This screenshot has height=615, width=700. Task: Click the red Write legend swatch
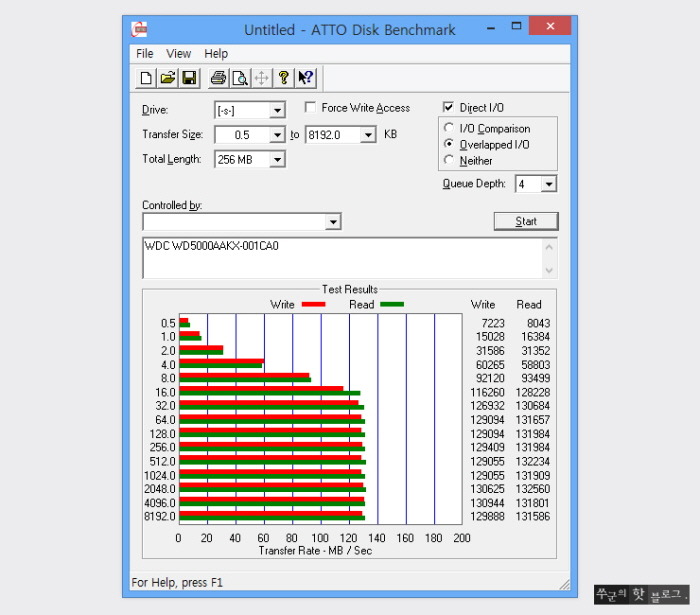tap(313, 304)
